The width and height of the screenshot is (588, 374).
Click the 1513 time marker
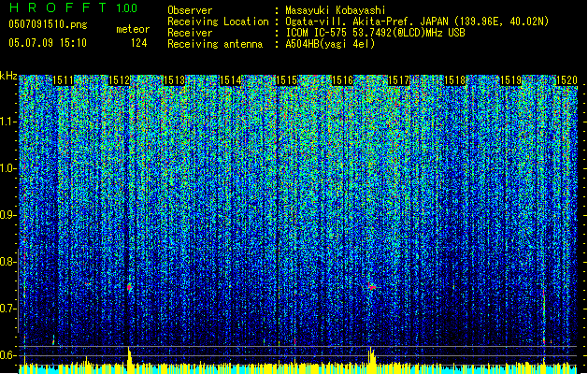(x=175, y=80)
